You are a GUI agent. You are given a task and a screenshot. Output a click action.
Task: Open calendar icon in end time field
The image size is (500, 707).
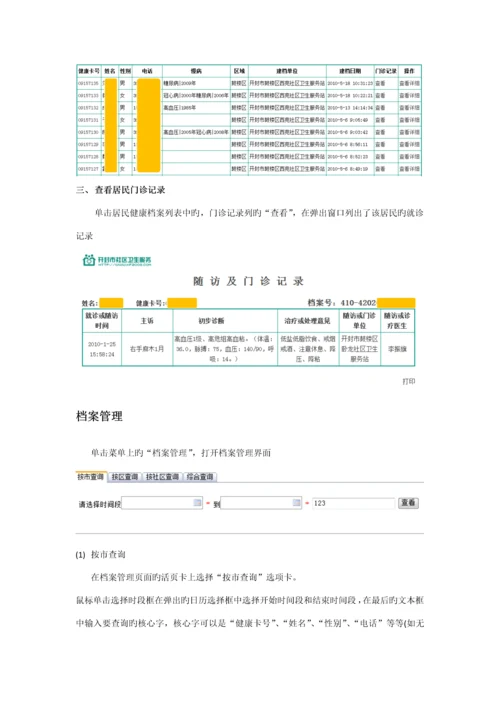297,502
